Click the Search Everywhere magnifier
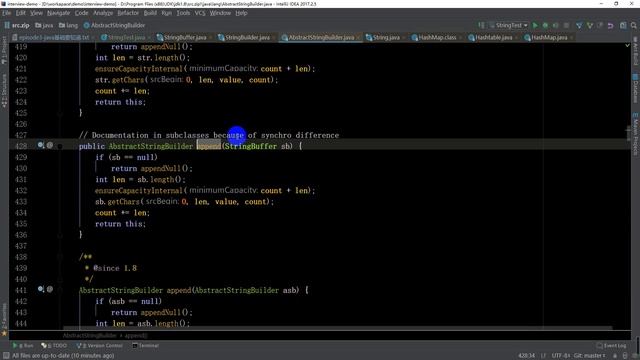This screenshot has height=360, width=640. pyautogui.click(x=633, y=25)
